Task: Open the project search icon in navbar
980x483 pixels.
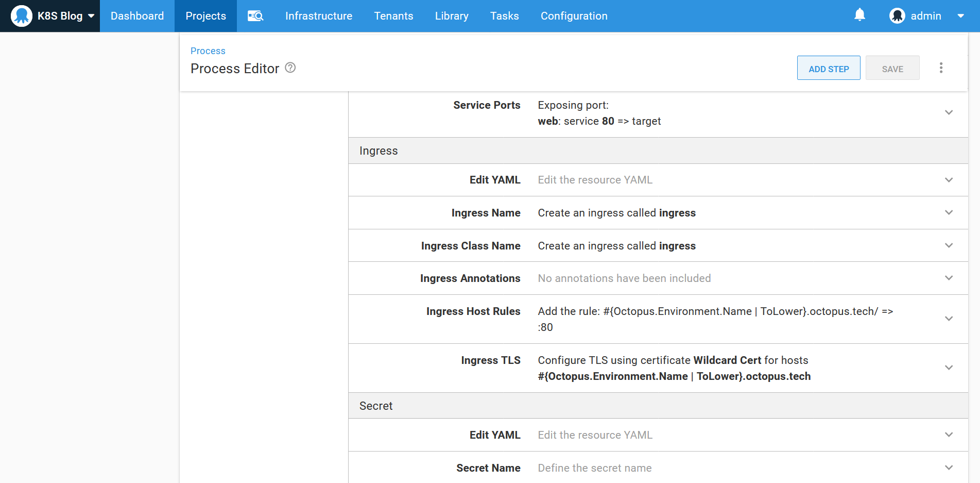Action: 255,16
